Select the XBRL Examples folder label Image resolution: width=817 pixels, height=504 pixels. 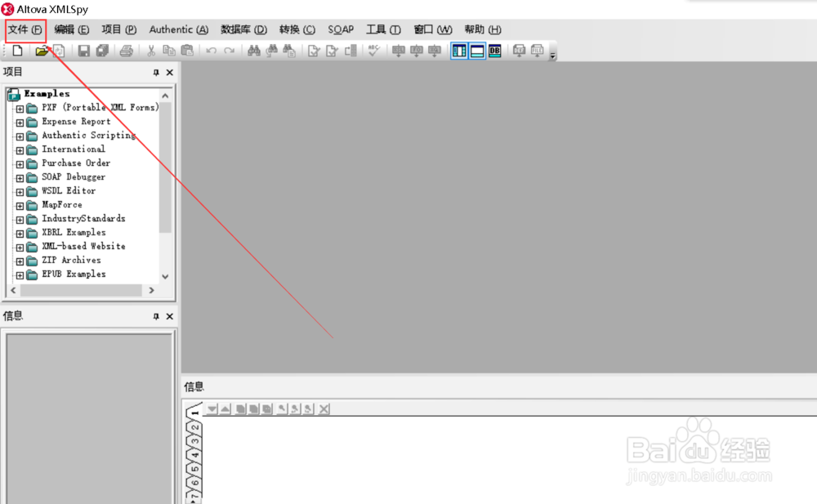click(x=74, y=233)
